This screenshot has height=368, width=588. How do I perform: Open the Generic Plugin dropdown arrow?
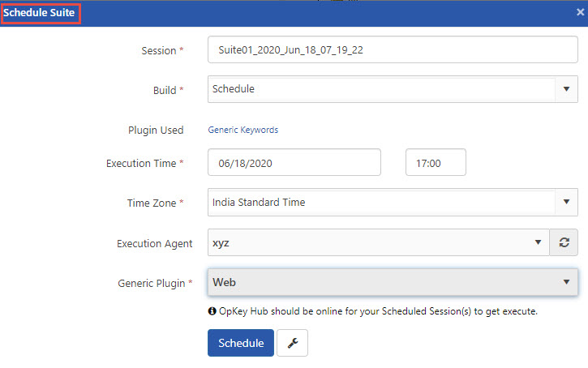point(566,282)
